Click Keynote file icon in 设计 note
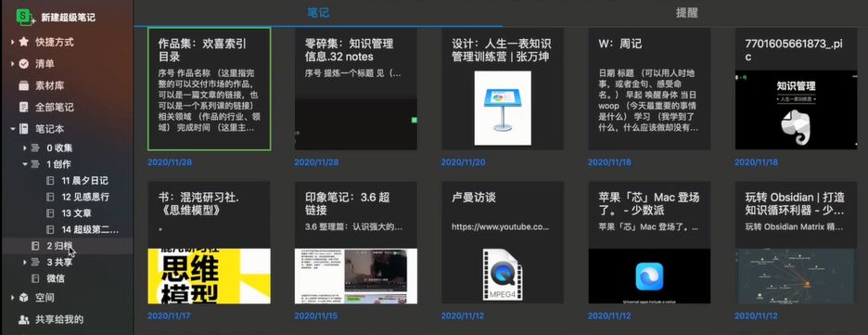 (503, 108)
